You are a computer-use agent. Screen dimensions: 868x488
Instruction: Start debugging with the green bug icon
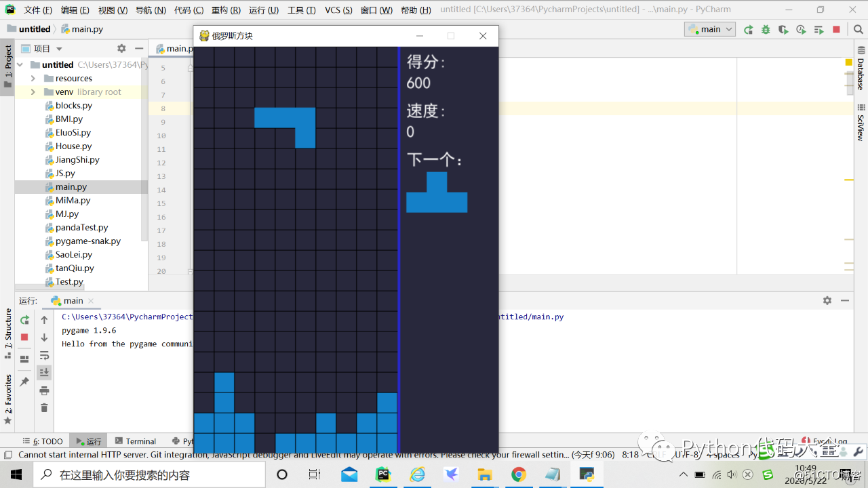766,29
